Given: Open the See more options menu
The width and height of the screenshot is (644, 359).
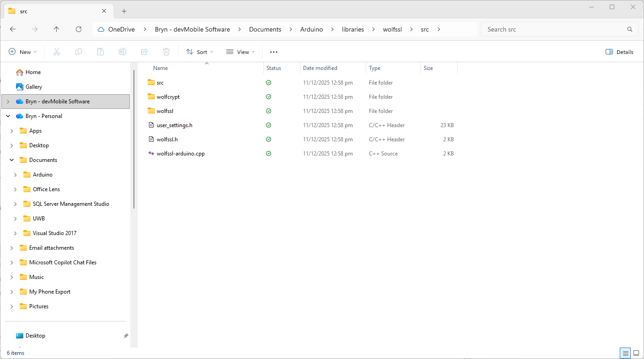Looking at the screenshot, I should pos(274,52).
